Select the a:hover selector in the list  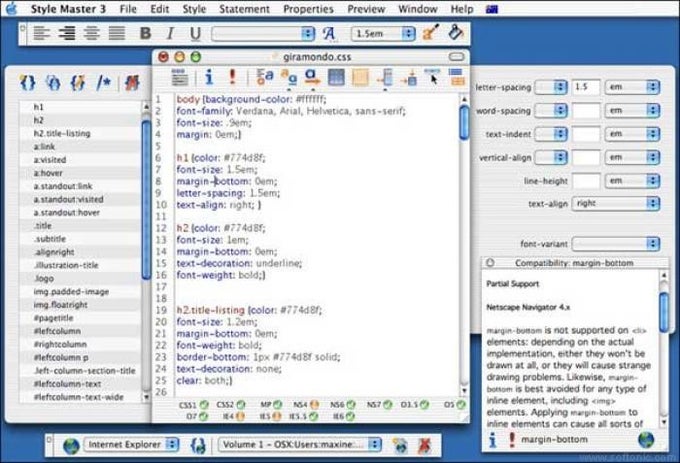click(x=80, y=173)
